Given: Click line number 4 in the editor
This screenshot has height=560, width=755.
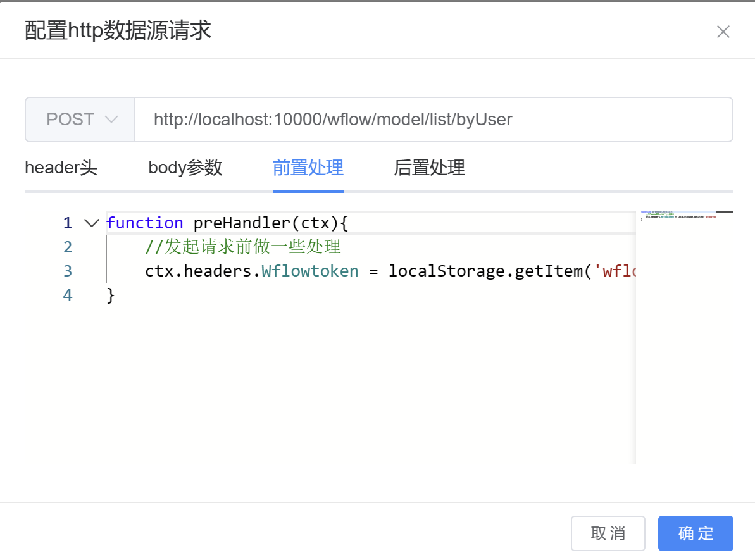Looking at the screenshot, I should pos(68,295).
